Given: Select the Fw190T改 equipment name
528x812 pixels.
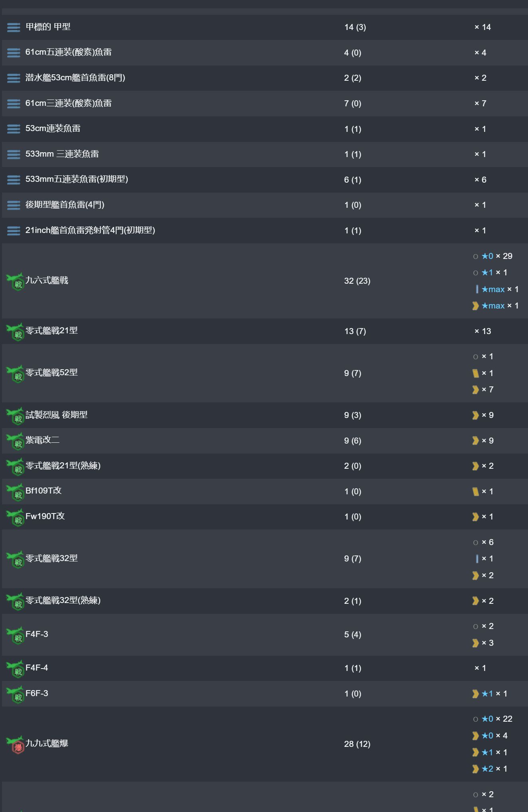Looking at the screenshot, I should point(45,516).
